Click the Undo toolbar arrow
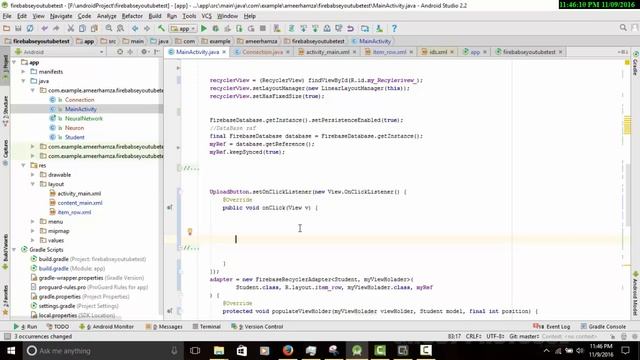640x360 pixels. [44, 29]
